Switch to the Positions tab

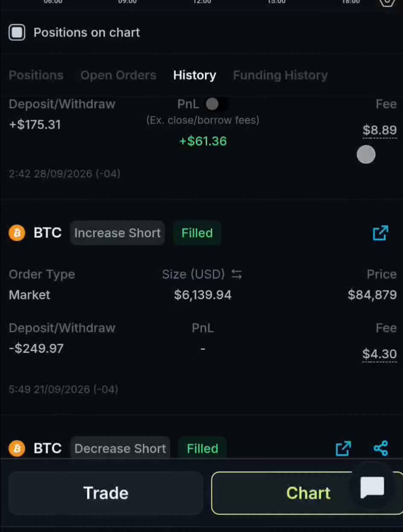tap(36, 75)
